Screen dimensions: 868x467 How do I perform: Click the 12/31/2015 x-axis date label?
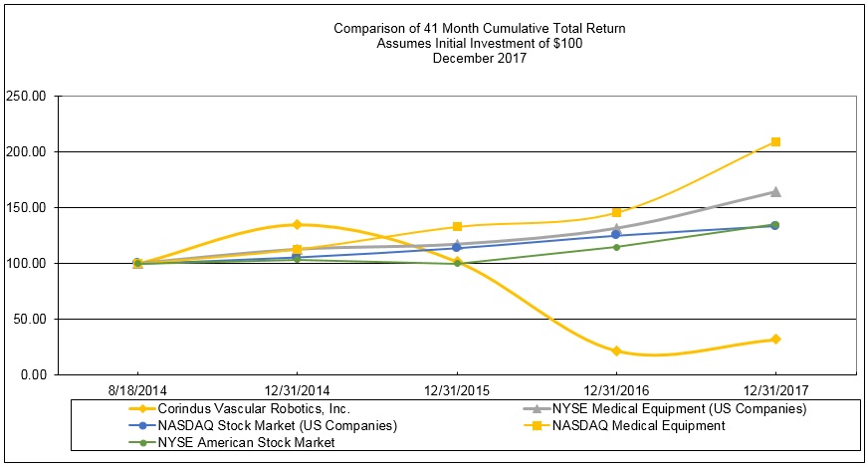coord(457,389)
